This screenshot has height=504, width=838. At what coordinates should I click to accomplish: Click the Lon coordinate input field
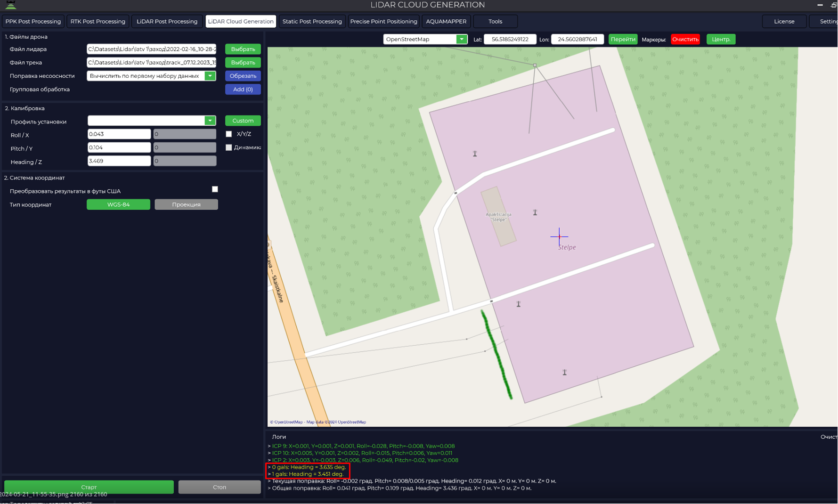[578, 39]
